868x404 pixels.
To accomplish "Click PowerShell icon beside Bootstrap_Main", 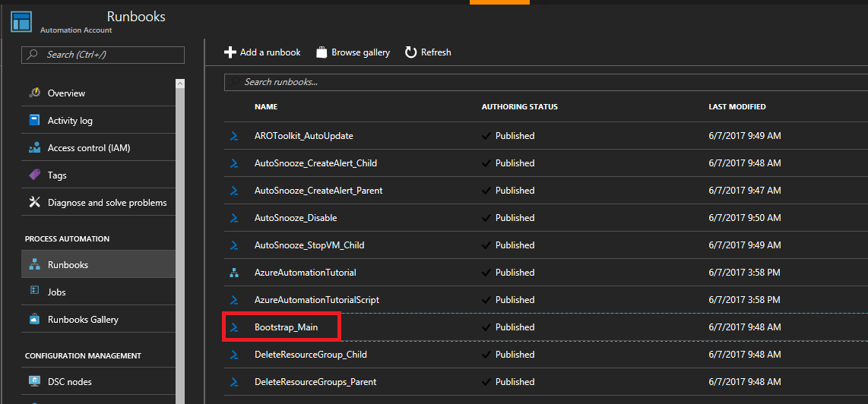I will coord(234,327).
